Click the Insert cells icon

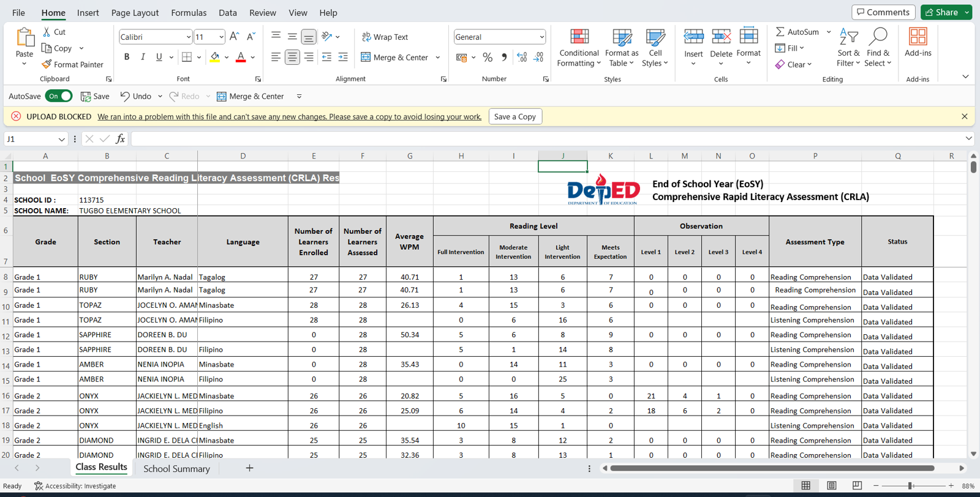pos(693,37)
